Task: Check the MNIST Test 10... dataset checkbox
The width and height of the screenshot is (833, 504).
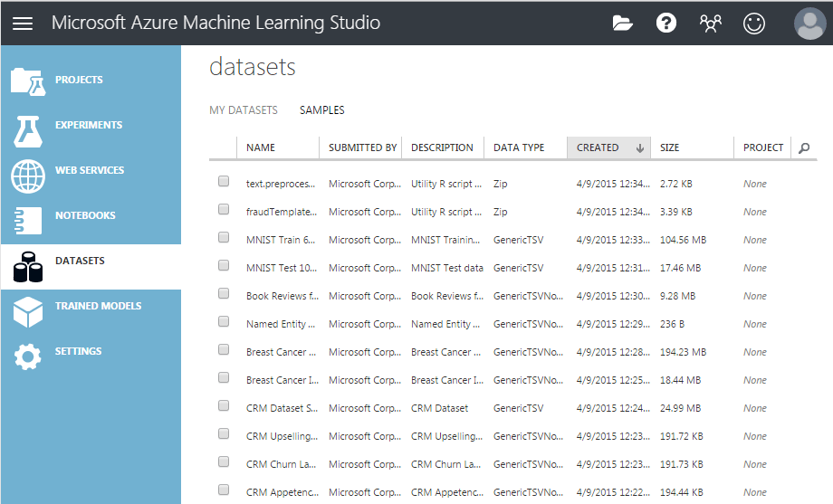Action: 224,265
